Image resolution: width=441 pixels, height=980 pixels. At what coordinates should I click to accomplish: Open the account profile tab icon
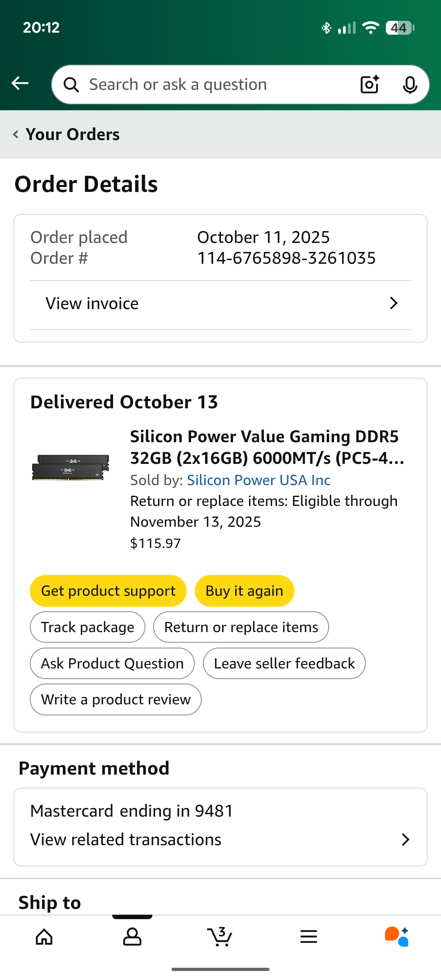tap(132, 937)
